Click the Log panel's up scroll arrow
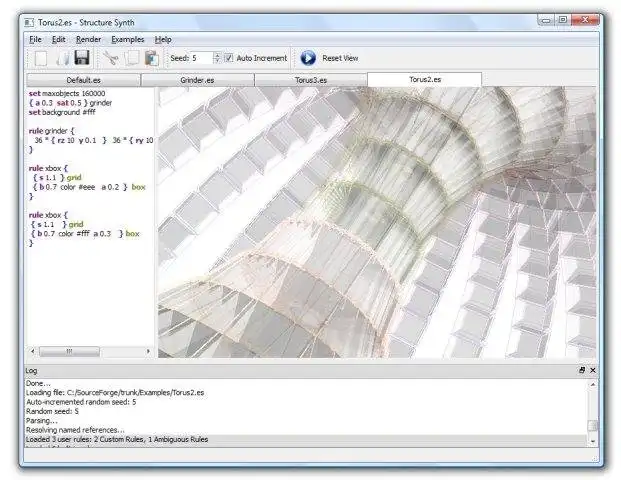 click(593, 384)
